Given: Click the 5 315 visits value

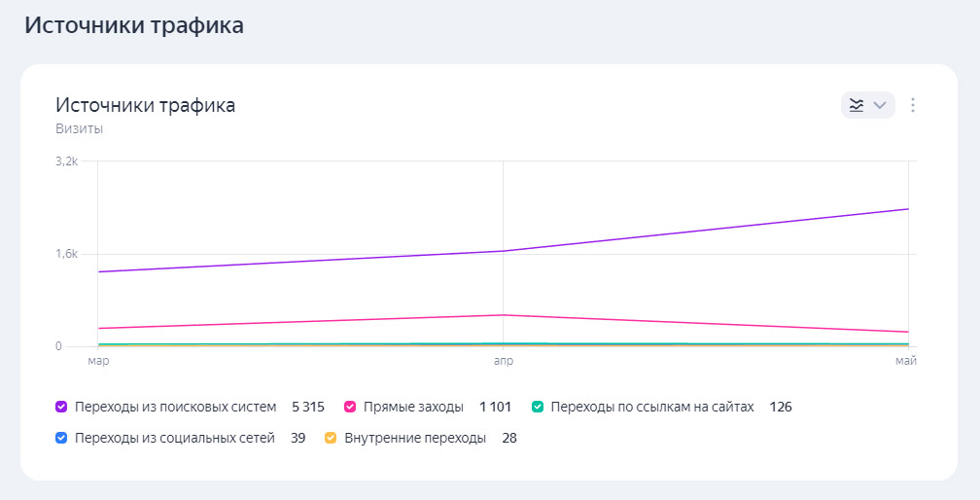Looking at the screenshot, I should (x=308, y=407).
